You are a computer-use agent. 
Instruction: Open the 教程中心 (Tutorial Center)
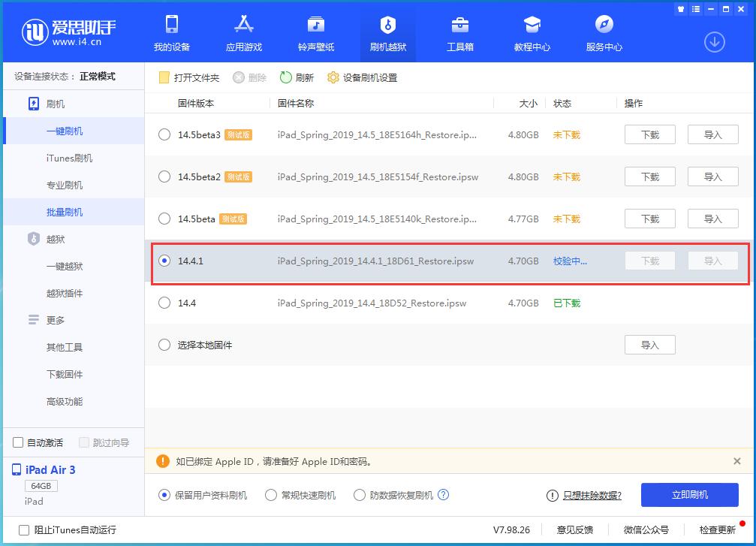pyautogui.click(x=531, y=33)
